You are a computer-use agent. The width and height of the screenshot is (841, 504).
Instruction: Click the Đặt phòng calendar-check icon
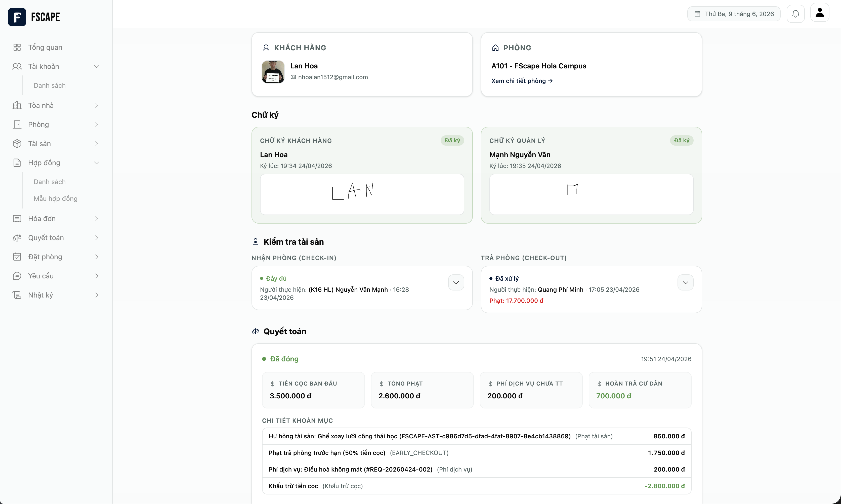coord(17,257)
